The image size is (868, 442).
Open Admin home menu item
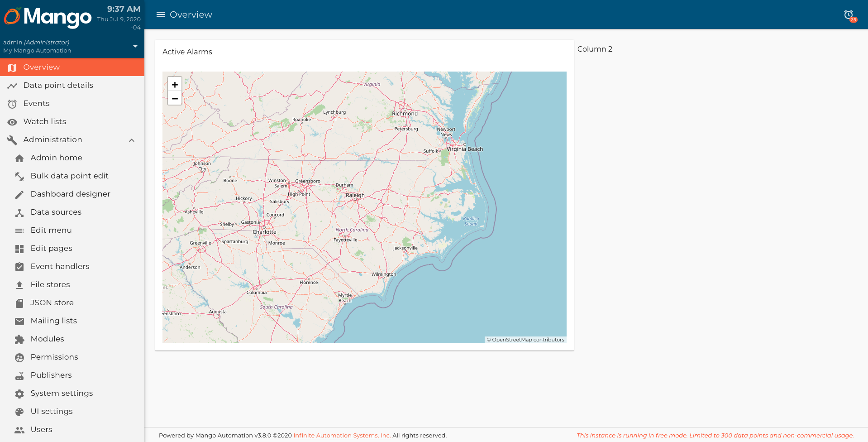coord(72,158)
